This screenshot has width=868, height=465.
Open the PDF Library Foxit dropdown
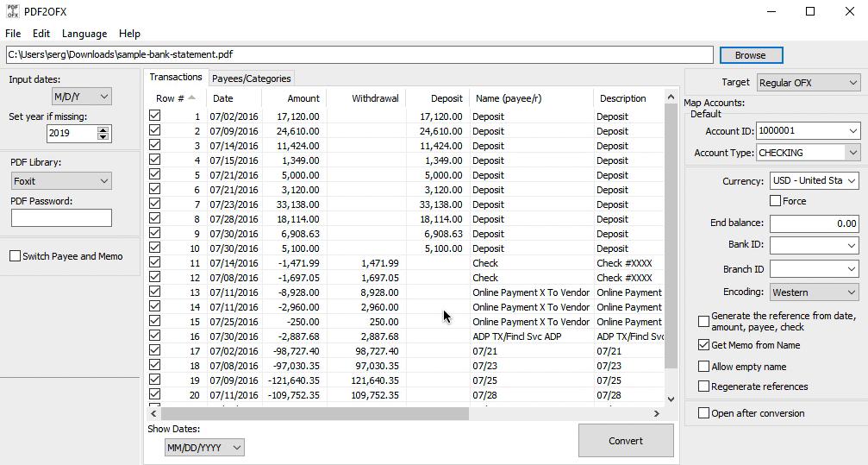pyautogui.click(x=61, y=181)
